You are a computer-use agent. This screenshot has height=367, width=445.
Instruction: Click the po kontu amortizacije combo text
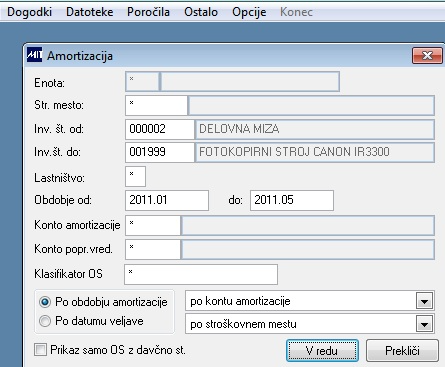click(x=240, y=301)
